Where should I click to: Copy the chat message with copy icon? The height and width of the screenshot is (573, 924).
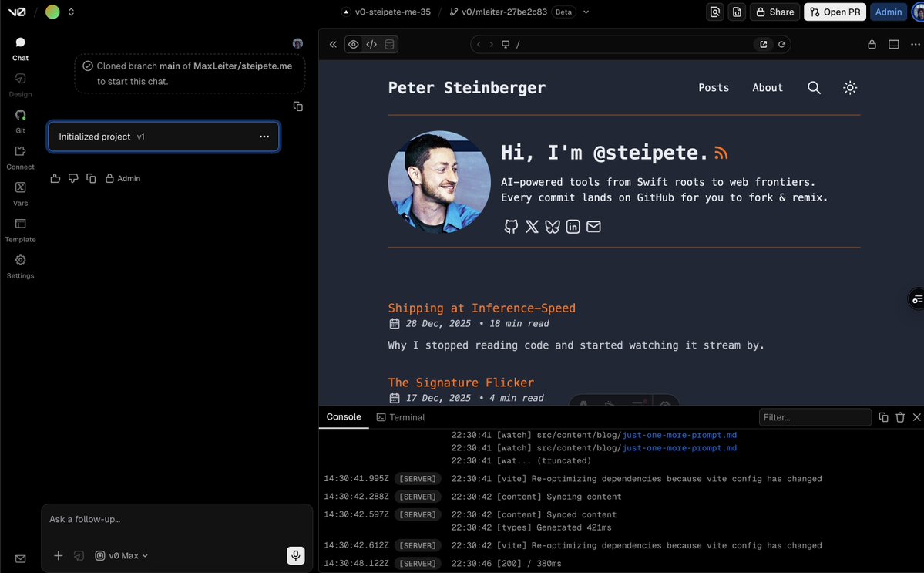298,106
